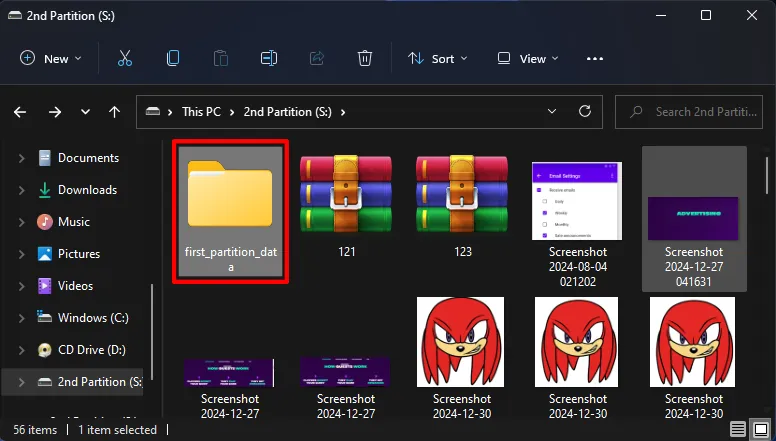
Task: Expand the CD Drive (D:) tree node
Action: 21,350
